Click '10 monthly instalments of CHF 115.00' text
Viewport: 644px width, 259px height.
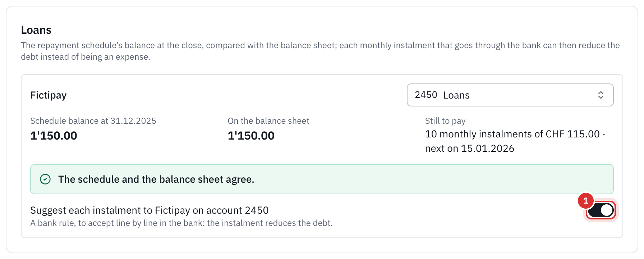pyautogui.click(x=512, y=134)
